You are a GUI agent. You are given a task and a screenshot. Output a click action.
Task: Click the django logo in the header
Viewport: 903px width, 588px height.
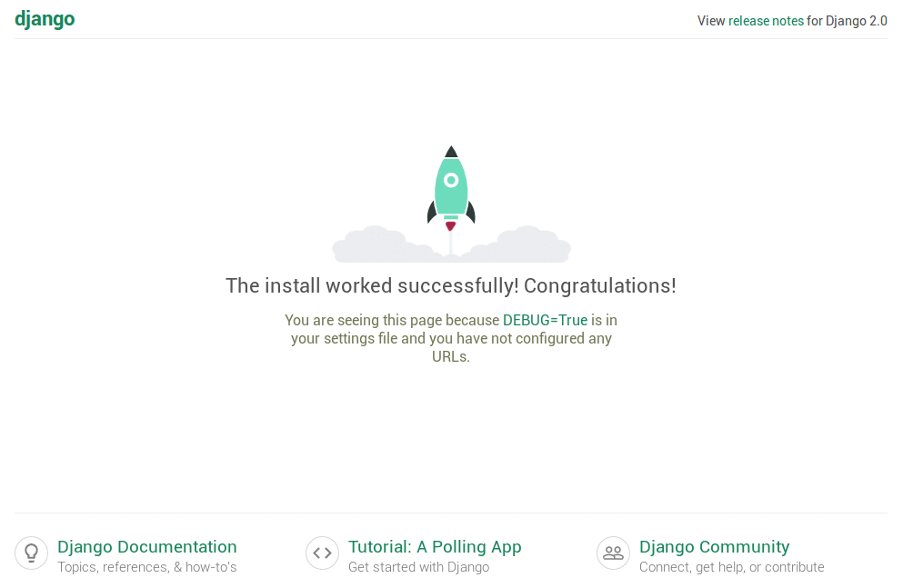tap(45, 19)
